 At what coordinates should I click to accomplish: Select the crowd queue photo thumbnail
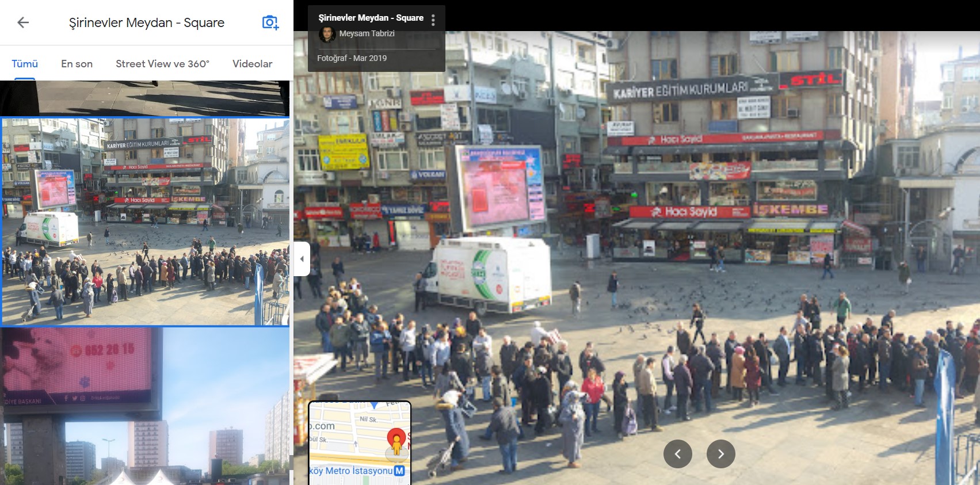146,222
